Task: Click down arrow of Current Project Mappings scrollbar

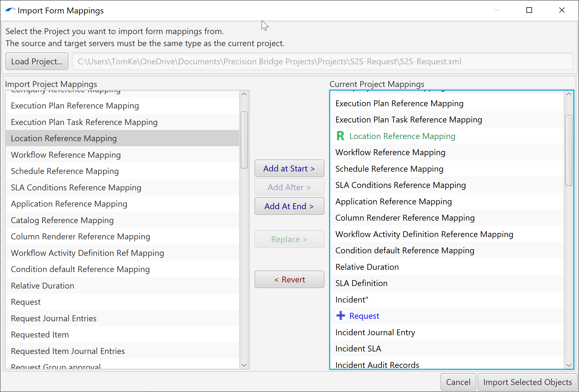Action: pyautogui.click(x=569, y=365)
